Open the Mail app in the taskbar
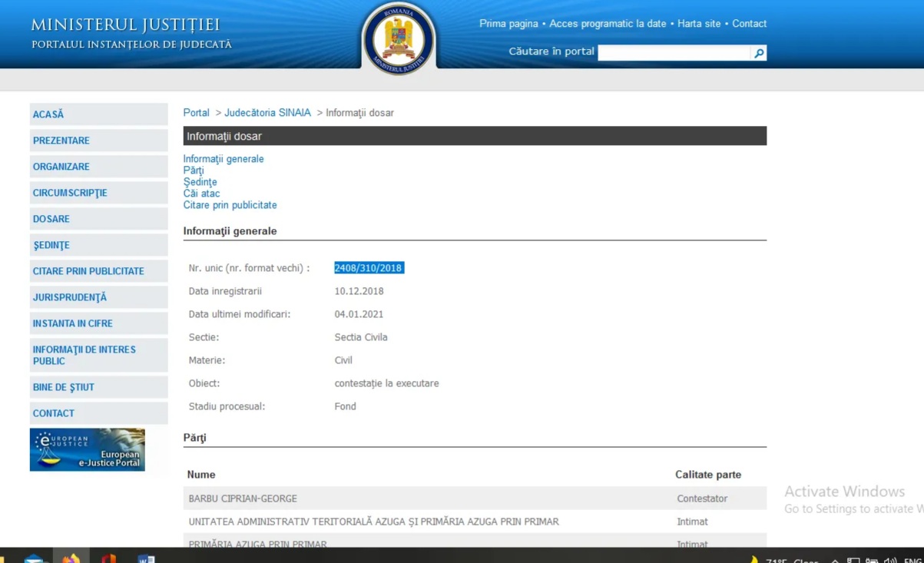924x563 pixels. [x=35, y=558]
